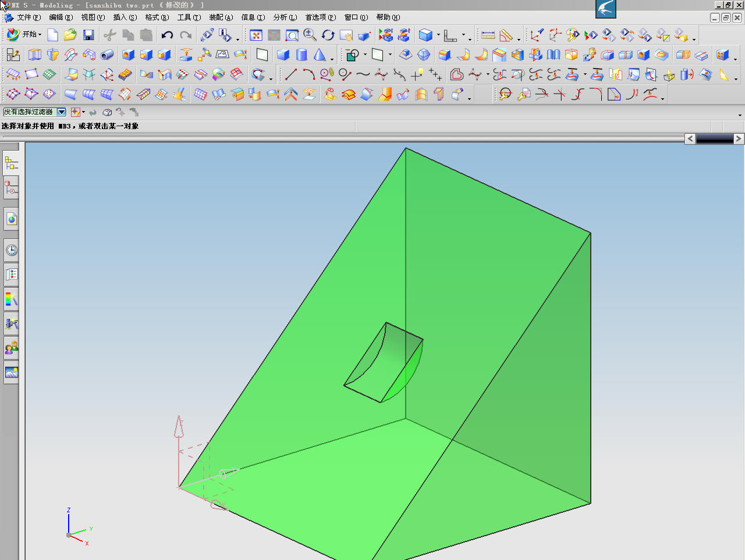Click the Cone primitive icon
Image resolution: width=745 pixels, height=560 pixels.
tap(320, 55)
